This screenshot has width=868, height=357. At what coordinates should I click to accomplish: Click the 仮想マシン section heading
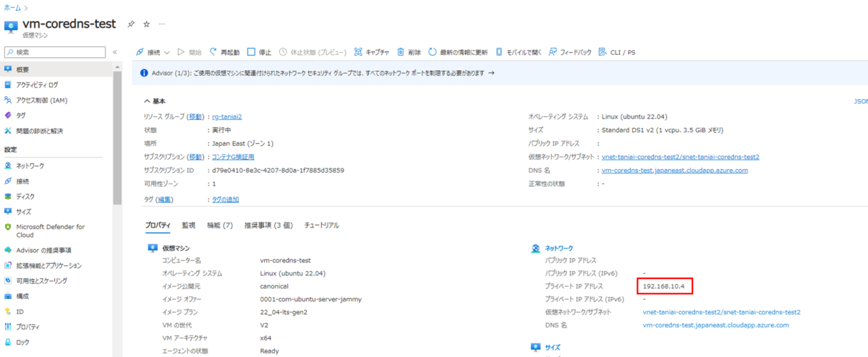point(176,248)
